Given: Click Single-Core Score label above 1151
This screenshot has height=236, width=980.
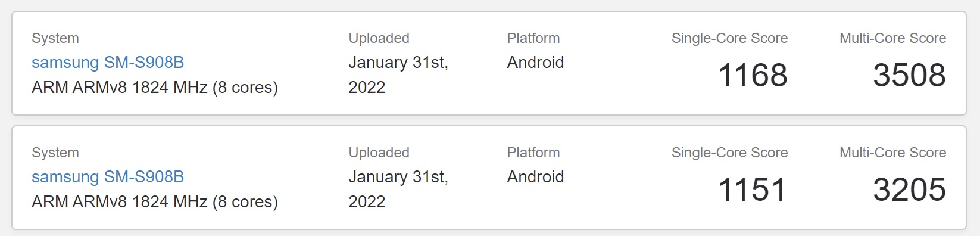Looking at the screenshot, I should [729, 153].
